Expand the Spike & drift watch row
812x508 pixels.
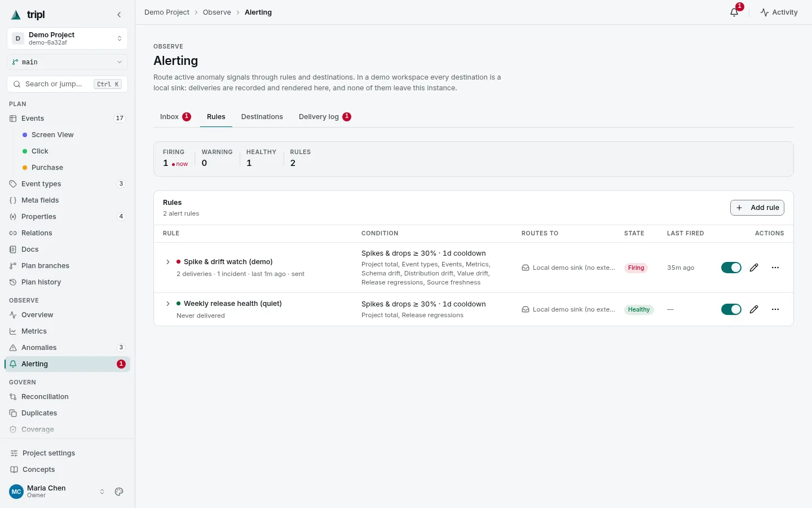click(167, 262)
